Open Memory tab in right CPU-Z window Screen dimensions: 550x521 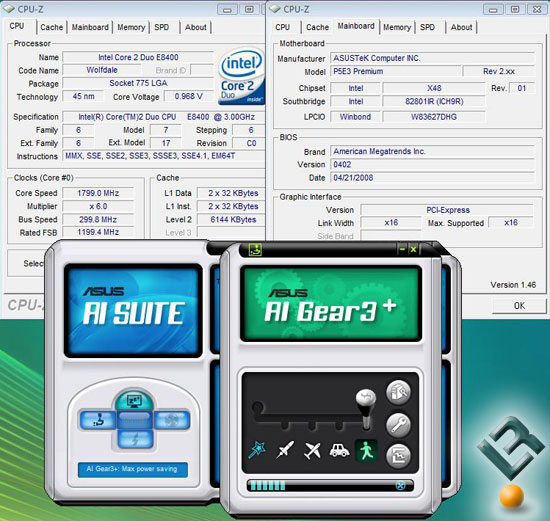click(x=397, y=27)
